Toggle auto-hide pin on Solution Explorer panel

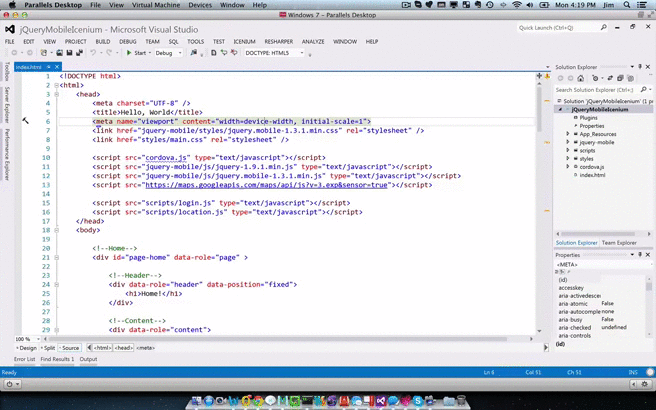pyautogui.click(x=640, y=67)
